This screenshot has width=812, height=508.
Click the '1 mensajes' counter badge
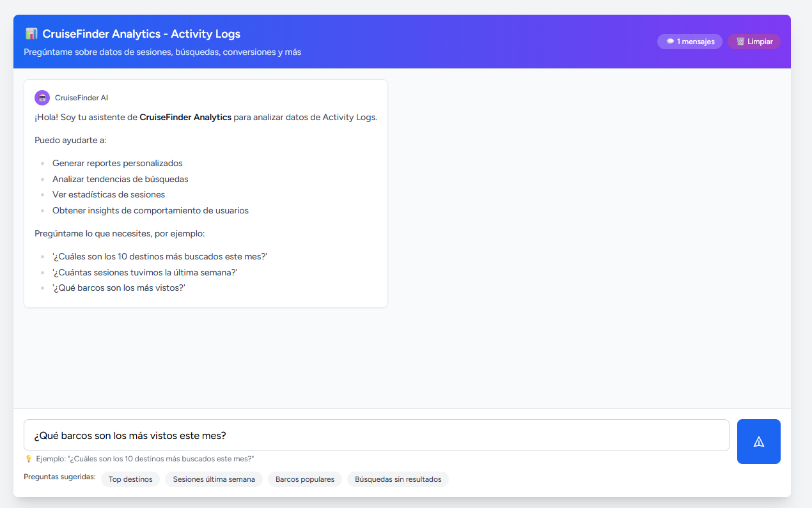tap(689, 41)
